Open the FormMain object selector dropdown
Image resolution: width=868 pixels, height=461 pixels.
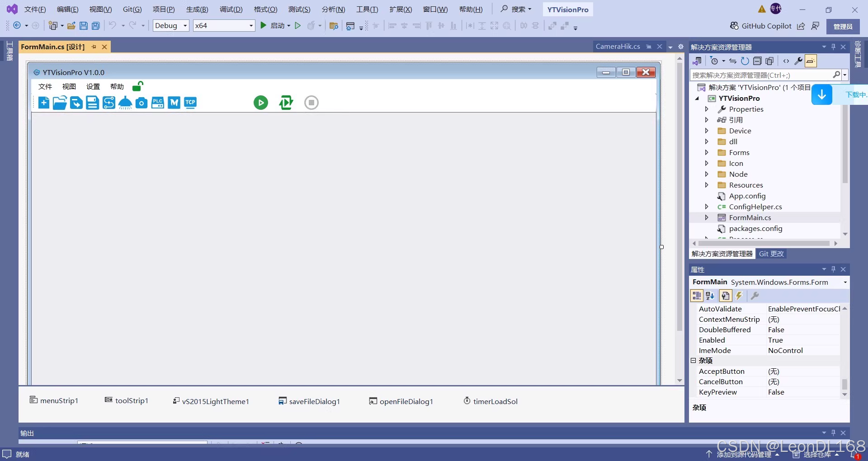(x=845, y=282)
